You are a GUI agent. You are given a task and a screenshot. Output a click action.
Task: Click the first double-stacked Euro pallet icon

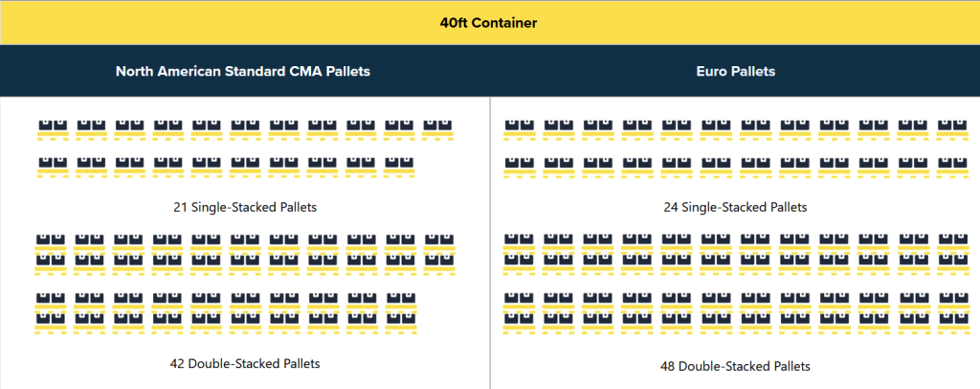520,255
